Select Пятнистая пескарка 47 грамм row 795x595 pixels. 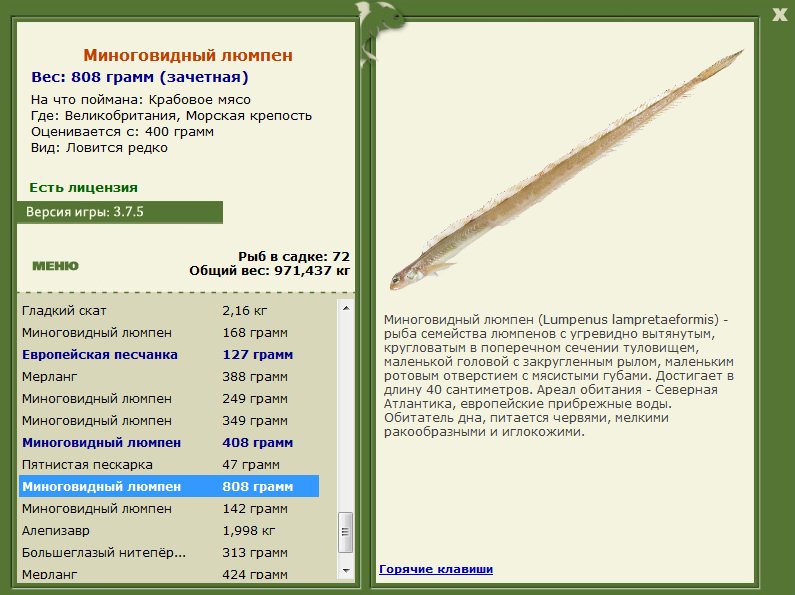169,464
